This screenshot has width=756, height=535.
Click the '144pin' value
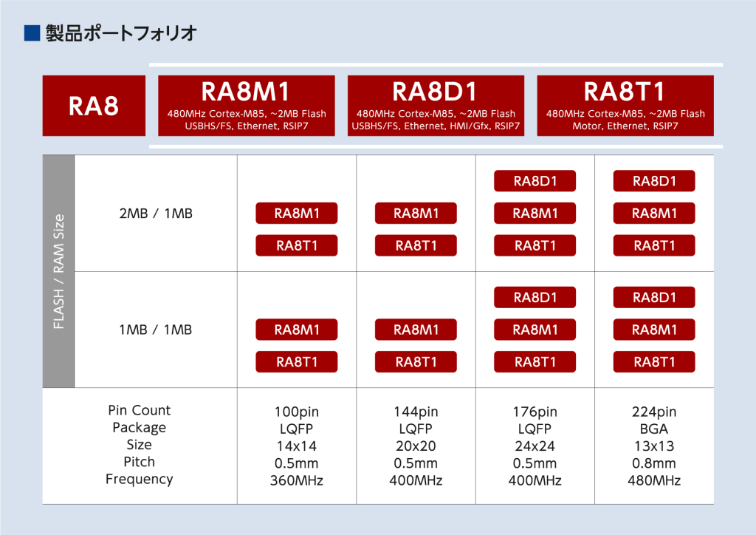click(x=416, y=412)
